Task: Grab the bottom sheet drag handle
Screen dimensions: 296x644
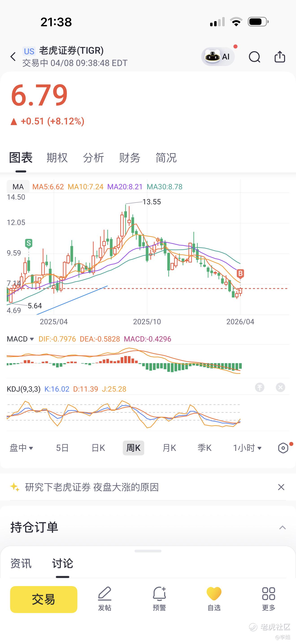Action: (x=148, y=551)
